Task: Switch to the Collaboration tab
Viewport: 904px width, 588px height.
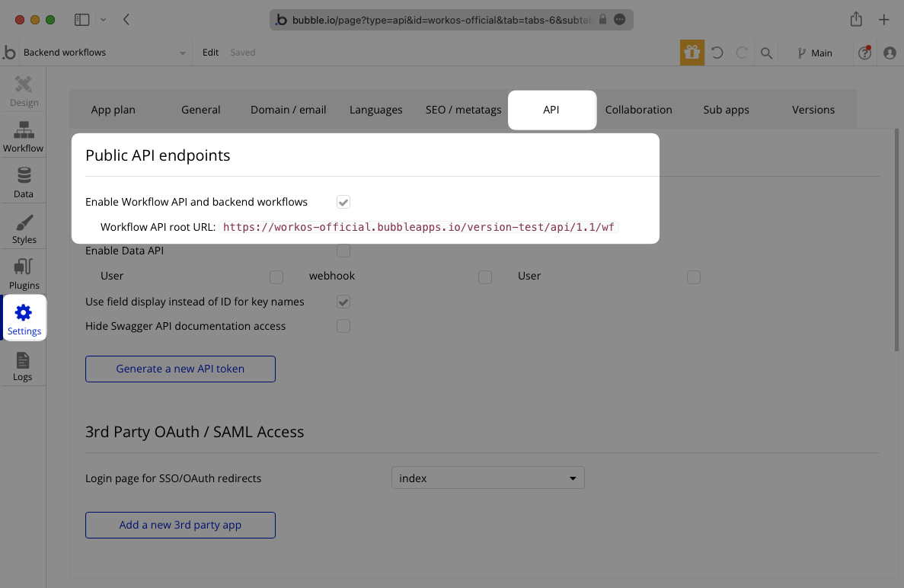Action: click(638, 110)
